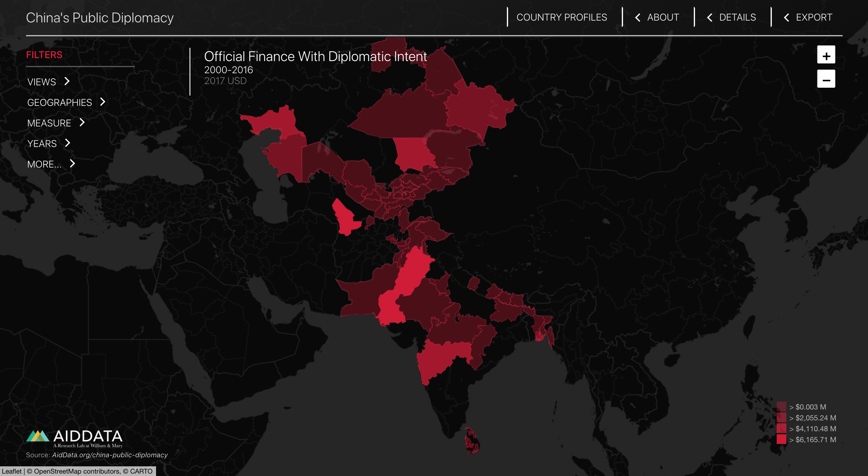868x476 pixels.
Task: Click the chevron arrow beside ABOUT
Action: [x=638, y=18]
